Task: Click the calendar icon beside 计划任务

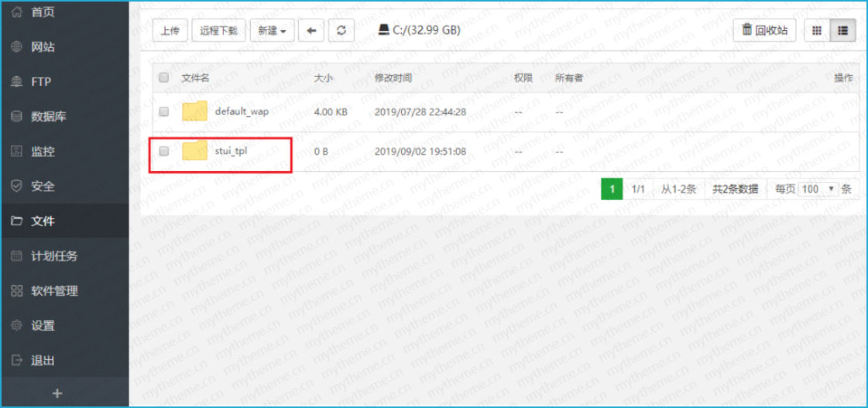Action: point(16,256)
